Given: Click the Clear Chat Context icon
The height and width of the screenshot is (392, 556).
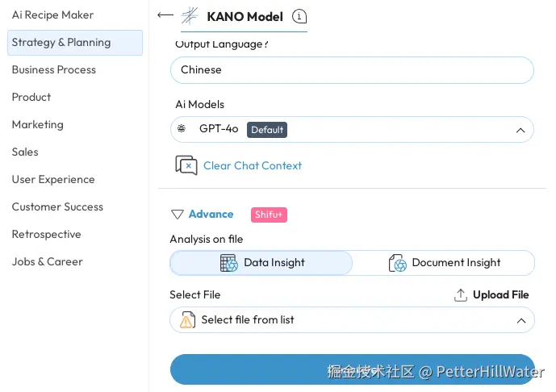Looking at the screenshot, I should pyautogui.click(x=186, y=165).
